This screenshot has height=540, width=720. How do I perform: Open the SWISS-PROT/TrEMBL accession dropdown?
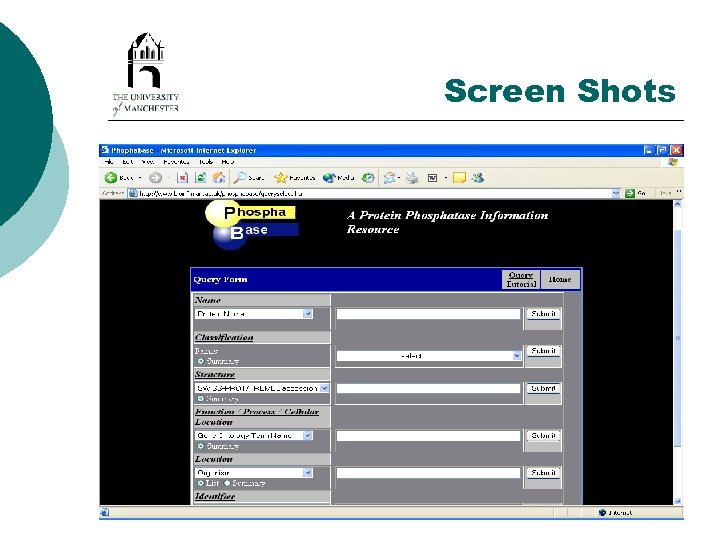[262, 388]
